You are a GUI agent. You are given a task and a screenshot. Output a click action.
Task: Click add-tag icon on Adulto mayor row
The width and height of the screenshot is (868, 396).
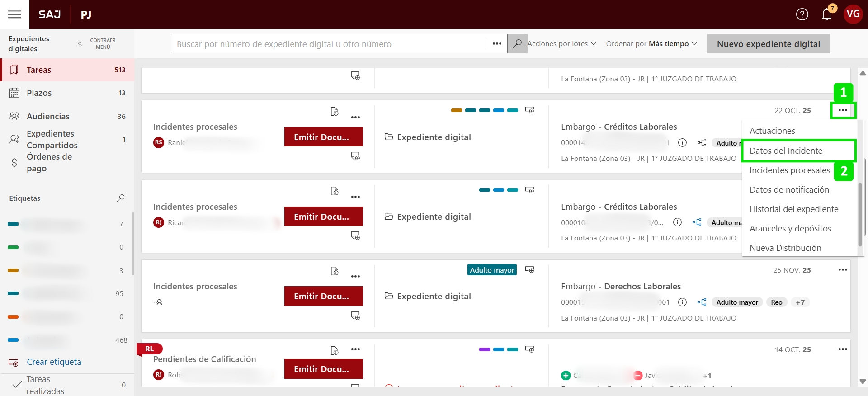pos(529,270)
